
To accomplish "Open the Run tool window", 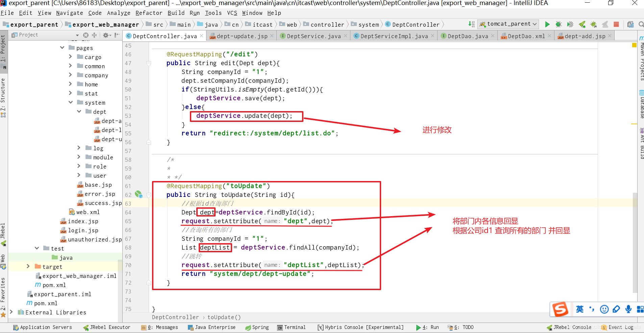I will point(427,327).
